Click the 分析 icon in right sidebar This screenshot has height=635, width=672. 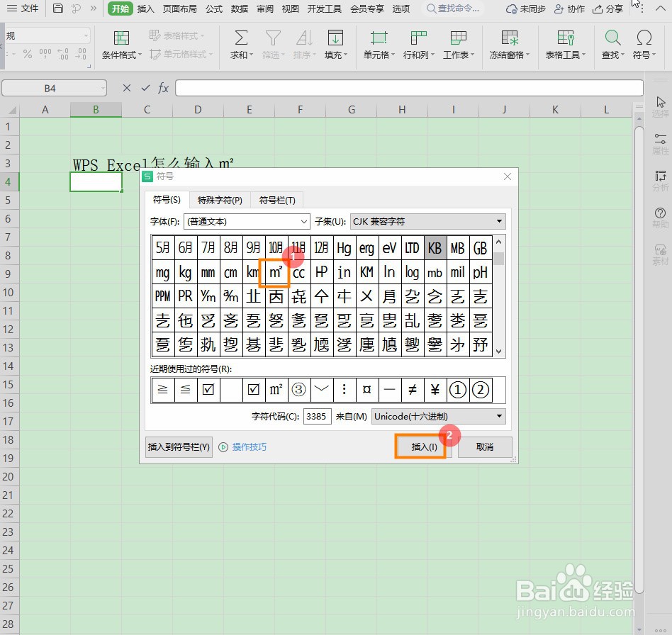[x=661, y=181]
